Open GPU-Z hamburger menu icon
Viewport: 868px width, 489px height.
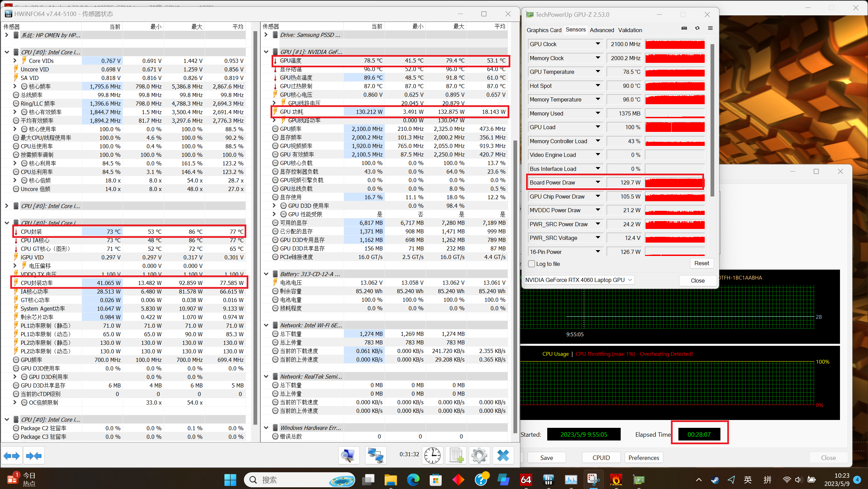pyautogui.click(x=710, y=28)
